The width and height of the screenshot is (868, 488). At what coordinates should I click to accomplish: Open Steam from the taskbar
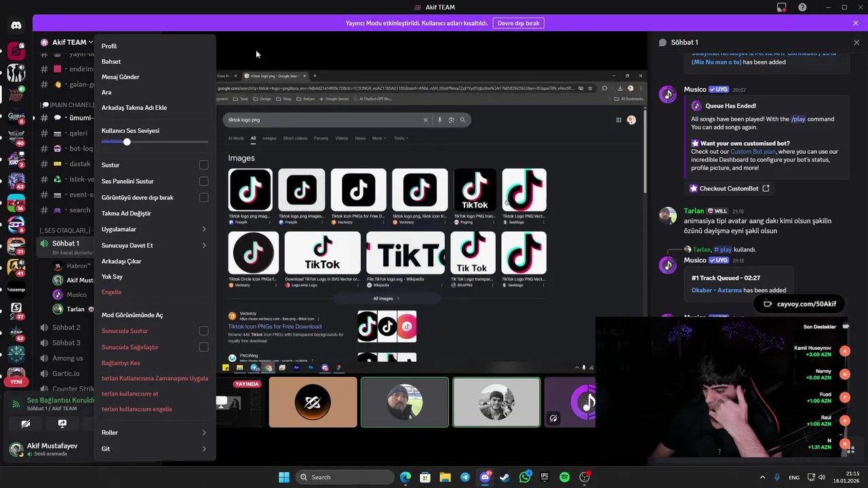[505, 477]
